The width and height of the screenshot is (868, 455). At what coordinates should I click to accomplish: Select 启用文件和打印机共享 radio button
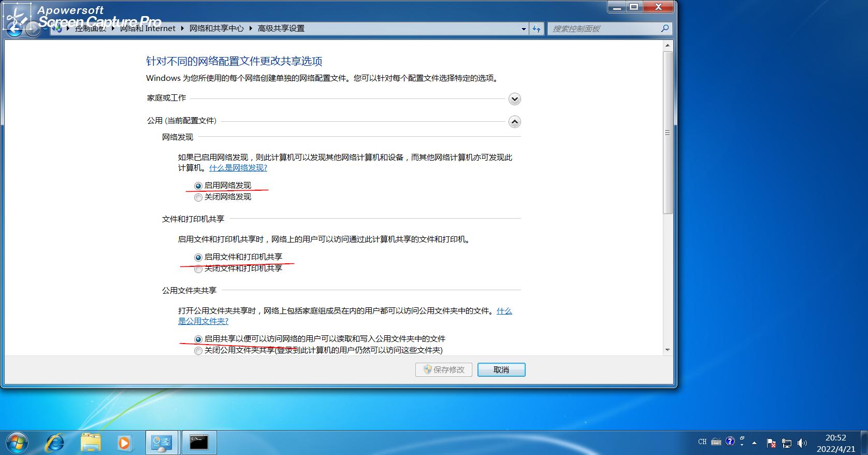(198, 257)
